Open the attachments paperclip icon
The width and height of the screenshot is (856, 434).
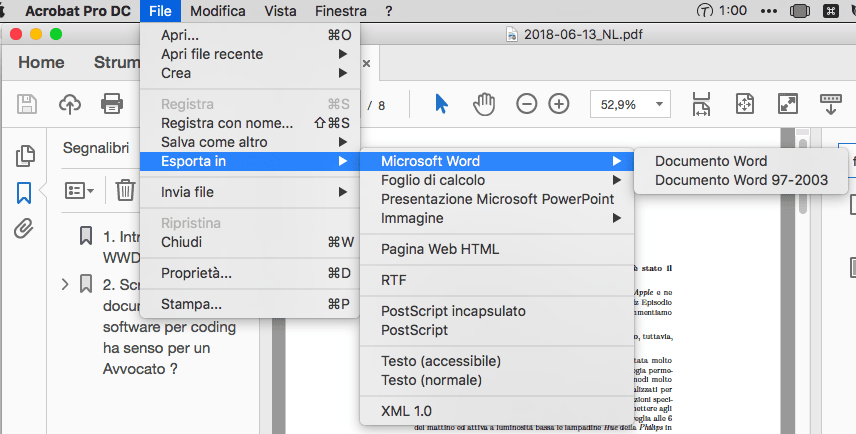click(23, 229)
